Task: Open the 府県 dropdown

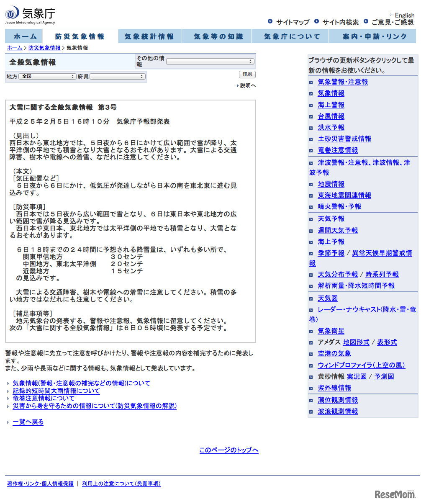Action: 118,77
